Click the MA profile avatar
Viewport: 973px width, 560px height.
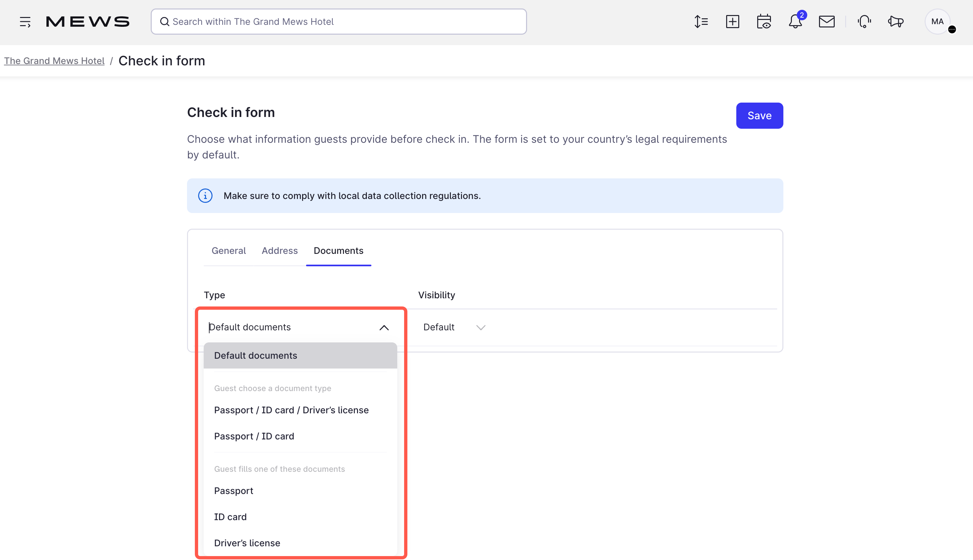(x=937, y=22)
